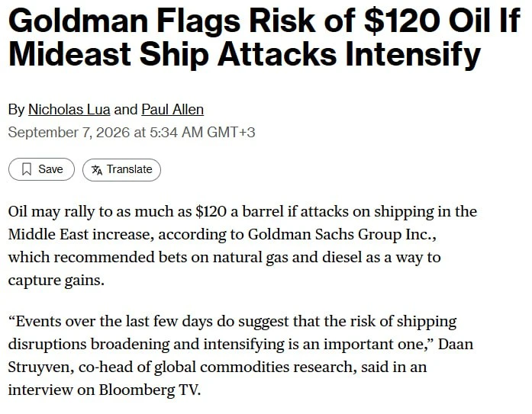Click "co-head of global commodities research"

click(218, 367)
